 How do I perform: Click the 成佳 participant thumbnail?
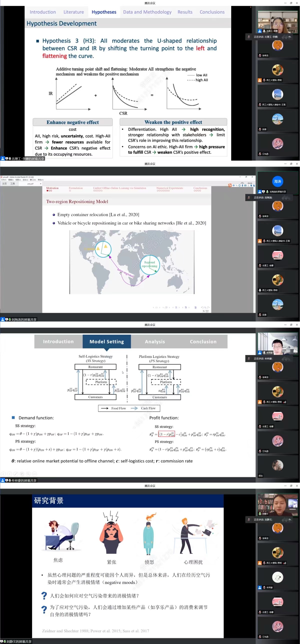[277, 466]
